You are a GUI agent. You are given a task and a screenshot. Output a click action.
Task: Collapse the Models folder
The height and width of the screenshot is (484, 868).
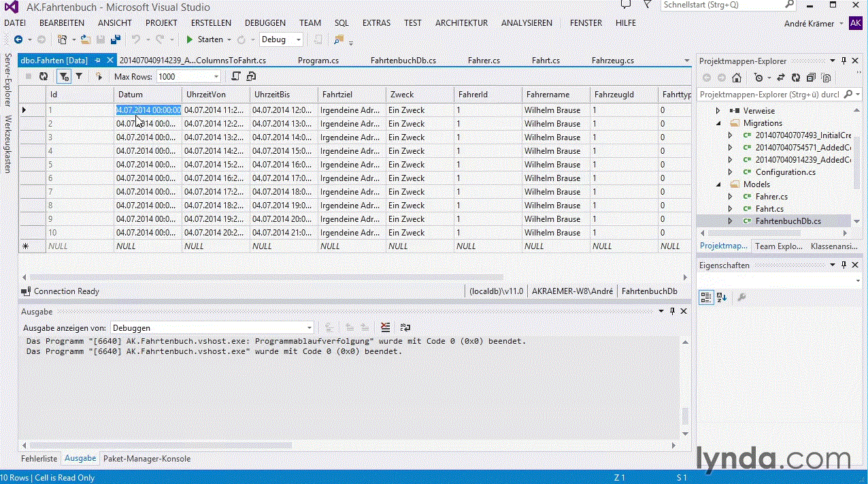pos(718,184)
